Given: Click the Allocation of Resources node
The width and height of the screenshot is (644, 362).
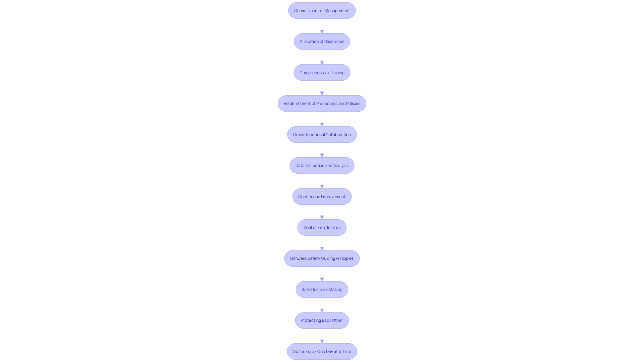Looking at the screenshot, I should pyautogui.click(x=322, y=41).
